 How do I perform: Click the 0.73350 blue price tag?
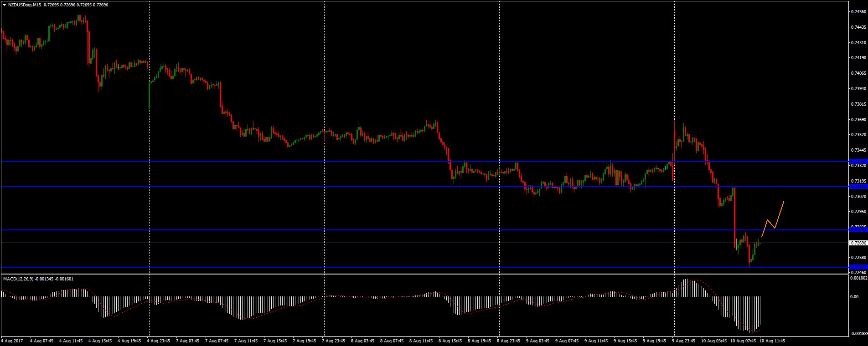(x=858, y=162)
